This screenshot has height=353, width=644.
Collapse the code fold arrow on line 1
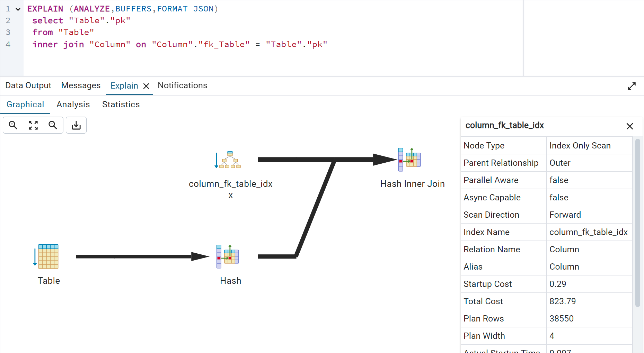tap(18, 9)
